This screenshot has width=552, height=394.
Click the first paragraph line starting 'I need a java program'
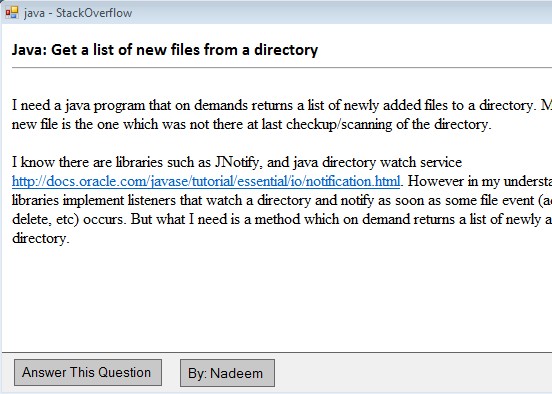tap(282, 105)
